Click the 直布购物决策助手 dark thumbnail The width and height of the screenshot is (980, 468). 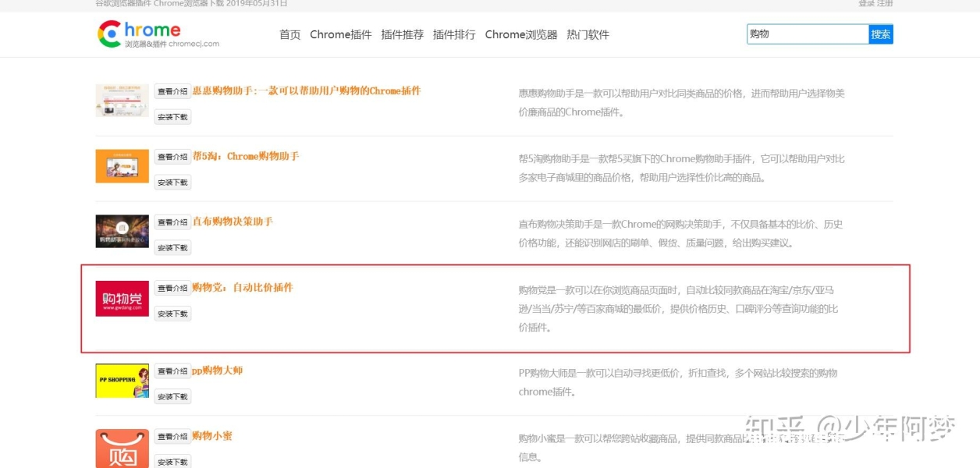[122, 232]
